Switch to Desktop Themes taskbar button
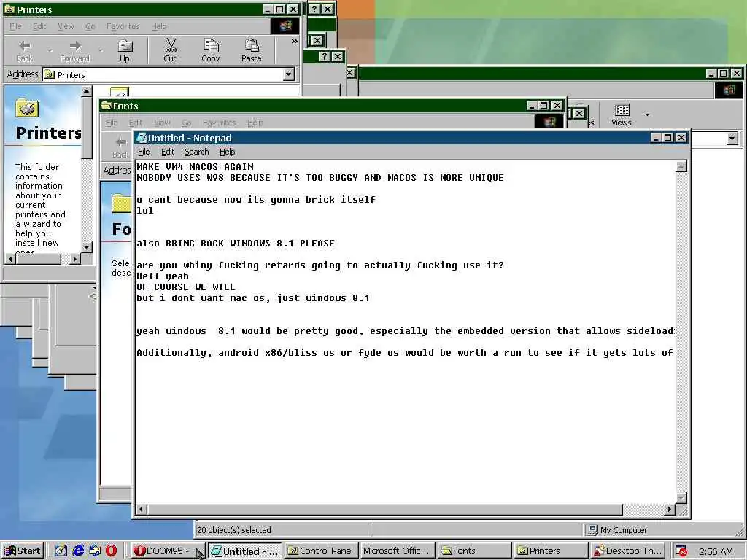 click(627, 551)
